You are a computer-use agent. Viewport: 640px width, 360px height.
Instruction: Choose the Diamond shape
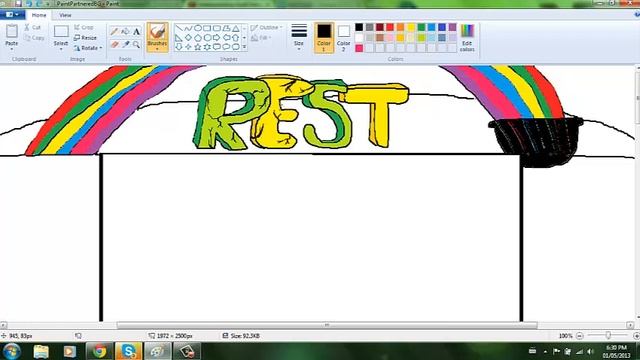point(188,38)
